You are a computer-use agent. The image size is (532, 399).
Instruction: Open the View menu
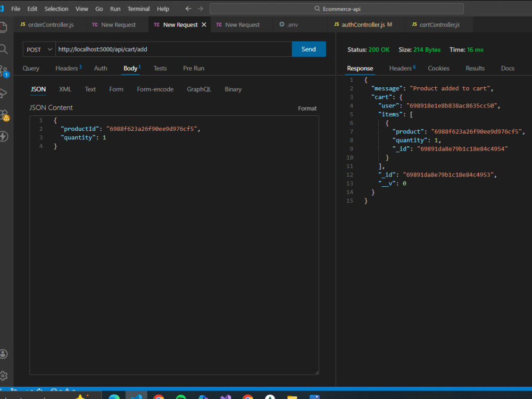[x=82, y=9]
